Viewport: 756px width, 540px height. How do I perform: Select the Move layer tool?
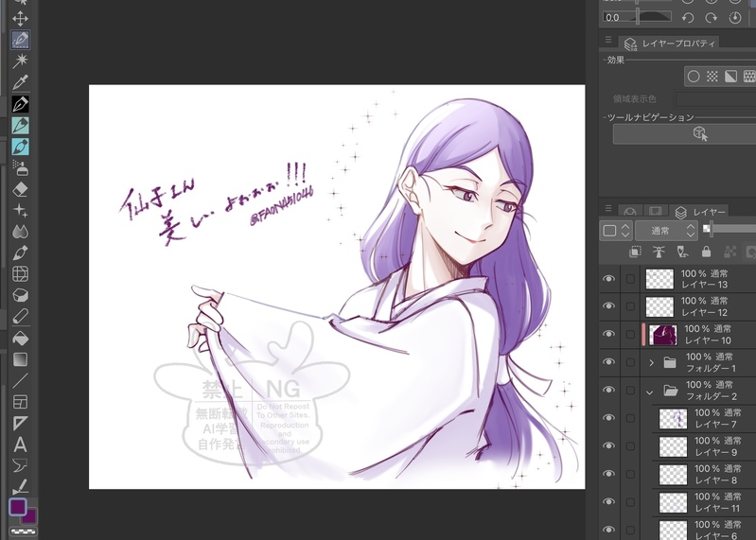pyautogui.click(x=20, y=19)
